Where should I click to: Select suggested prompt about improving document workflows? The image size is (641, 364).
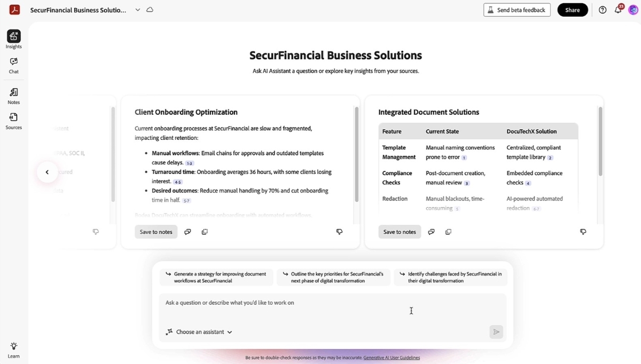click(x=216, y=277)
